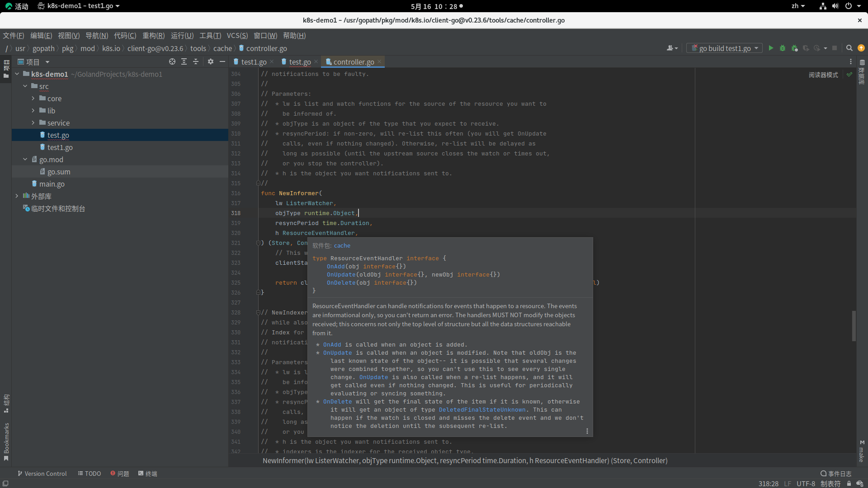868x488 pixels.
Task: Open network status icon in top bar
Action: click(823, 6)
